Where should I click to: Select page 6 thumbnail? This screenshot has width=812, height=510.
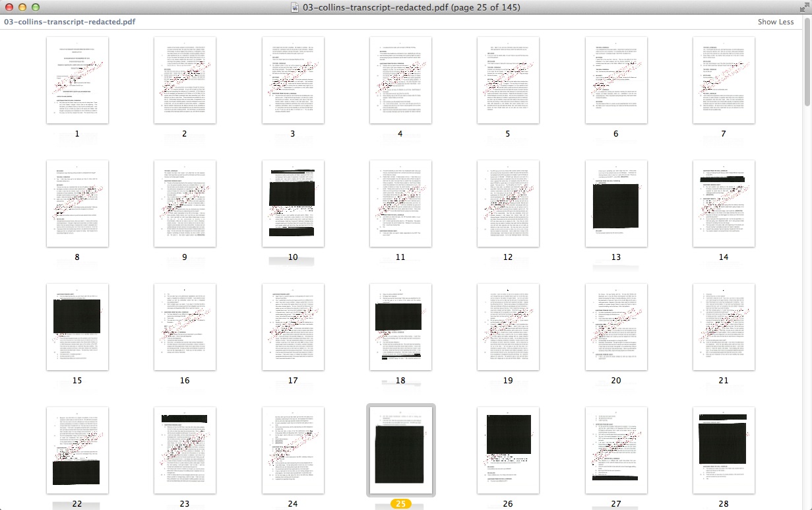click(x=616, y=80)
